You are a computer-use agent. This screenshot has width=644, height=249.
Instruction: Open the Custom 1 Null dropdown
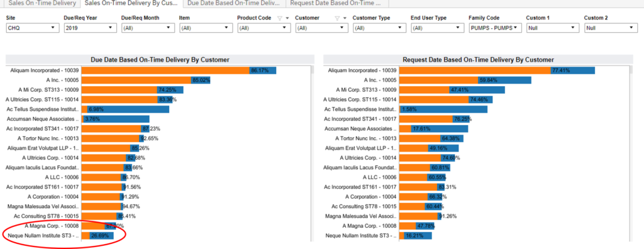pyautogui.click(x=553, y=28)
